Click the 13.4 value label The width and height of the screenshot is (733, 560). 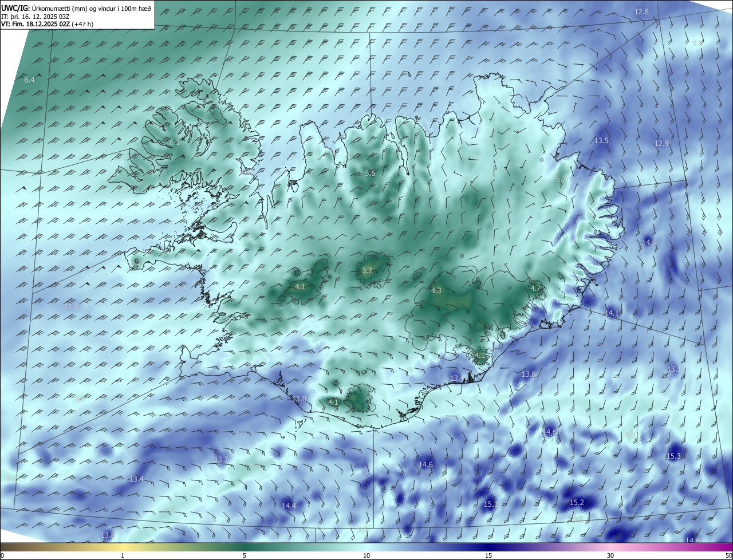[x=136, y=479]
